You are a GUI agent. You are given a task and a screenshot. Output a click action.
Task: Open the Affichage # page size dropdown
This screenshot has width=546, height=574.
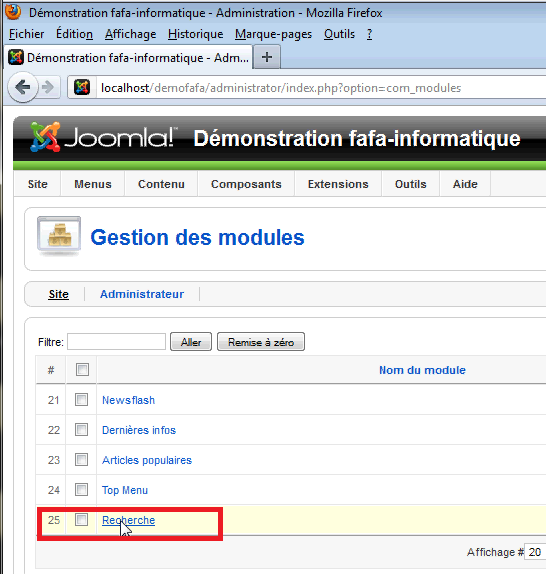[535, 552]
